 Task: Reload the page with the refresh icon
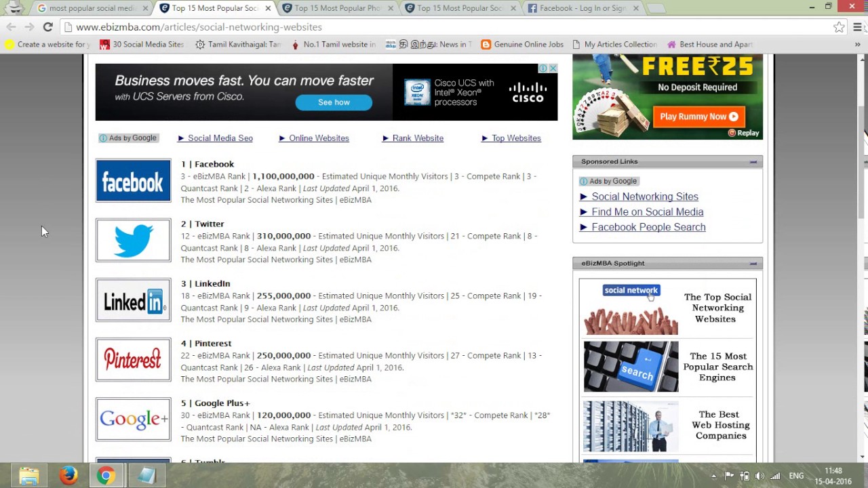coord(47,27)
